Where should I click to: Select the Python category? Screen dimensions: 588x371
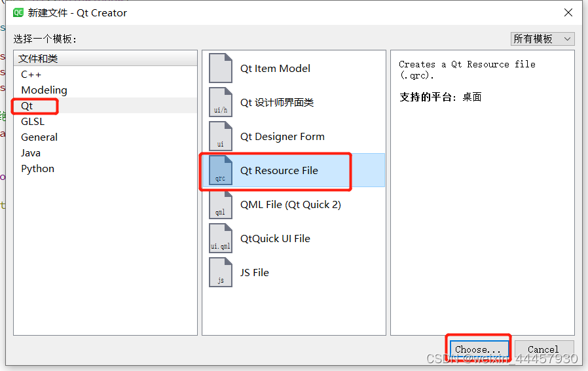click(x=105, y=169)
